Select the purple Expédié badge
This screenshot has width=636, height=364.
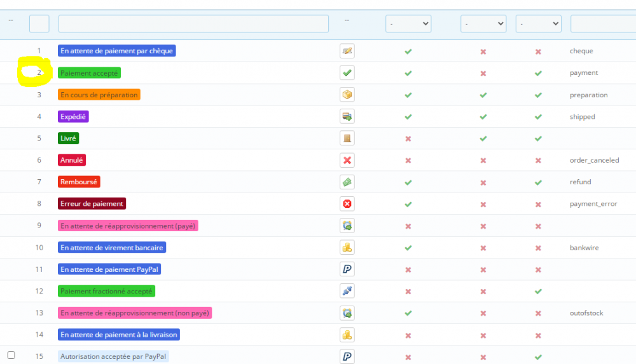[73, 117]
